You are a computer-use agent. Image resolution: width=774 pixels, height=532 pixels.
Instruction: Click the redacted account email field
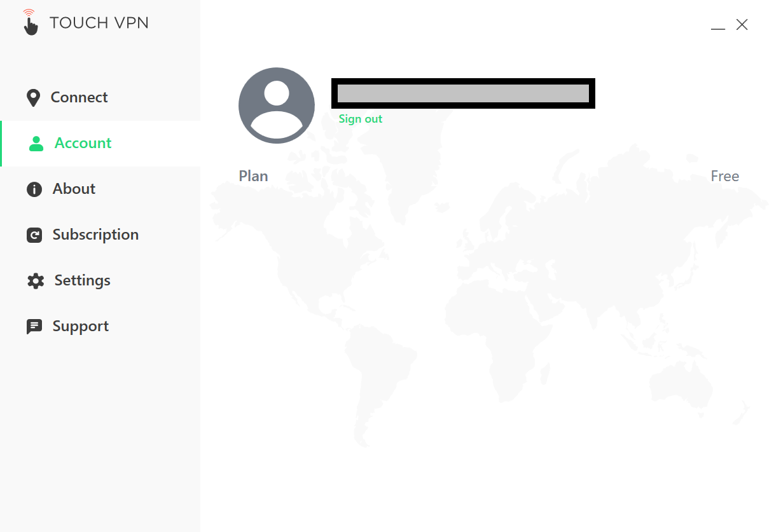[463, 93]
